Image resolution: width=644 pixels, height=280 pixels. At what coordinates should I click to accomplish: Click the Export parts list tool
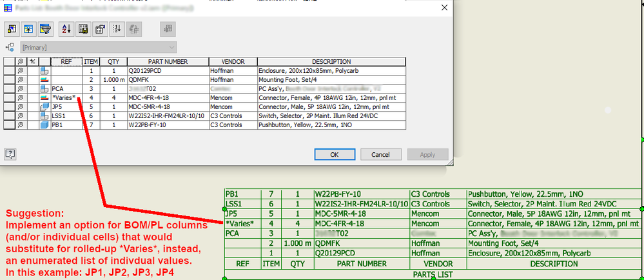pos(83,29)
